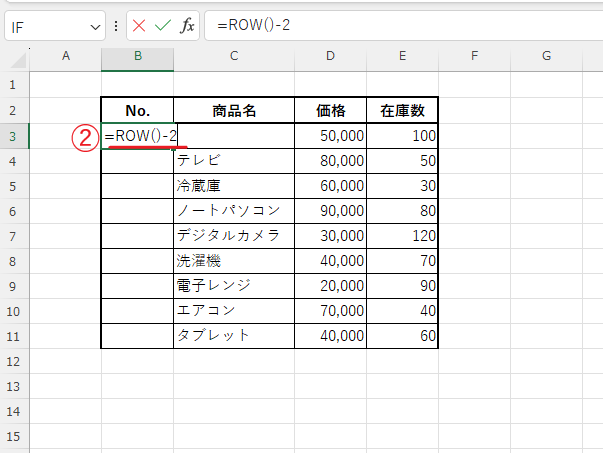Image resolution: width=603 pixels, height=453 pixels.
Task: Select column E header
Action: (403, 56)
